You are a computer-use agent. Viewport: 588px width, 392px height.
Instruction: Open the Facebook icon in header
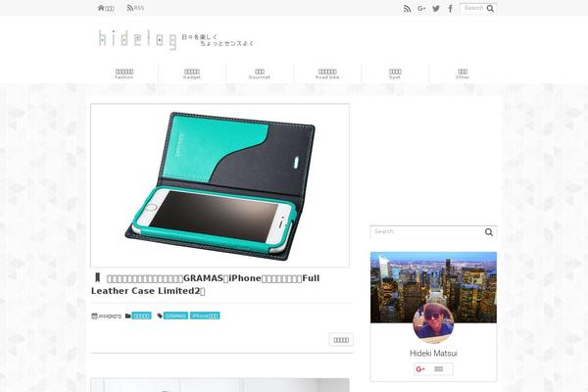(x=451, y=8)
